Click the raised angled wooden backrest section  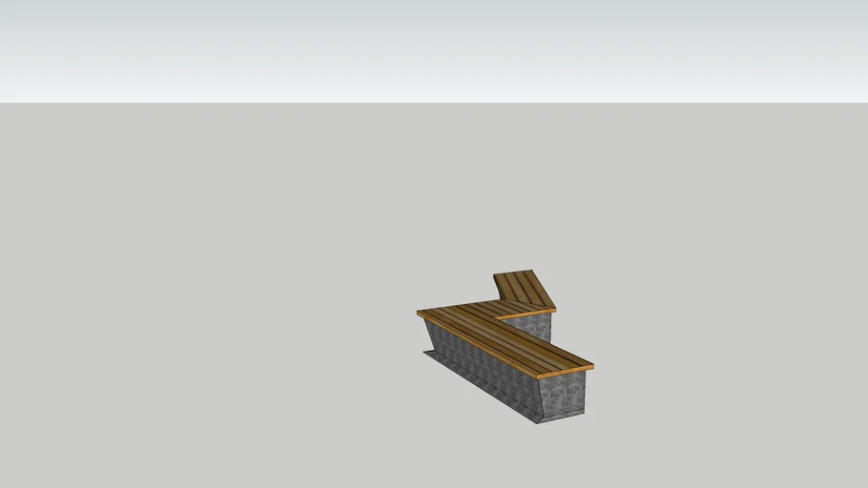coord(523,288)
